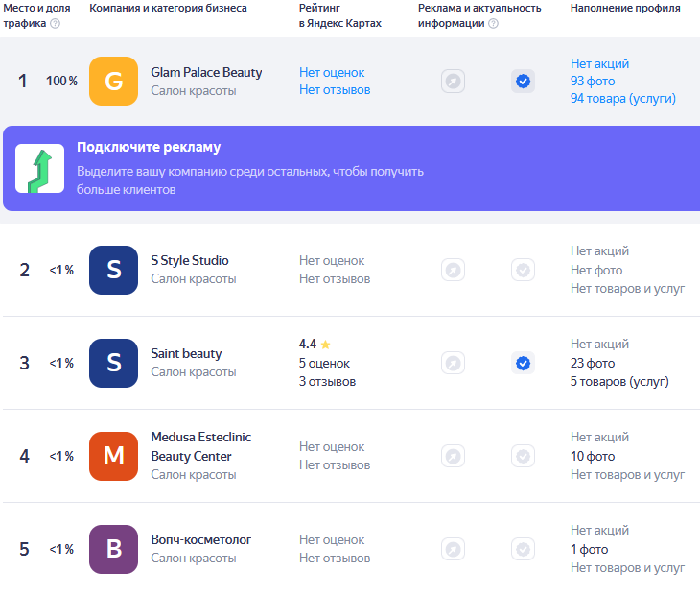Click help icon next to 'Место и доля трафика'

pyautogui.click(x=55, y=23)
